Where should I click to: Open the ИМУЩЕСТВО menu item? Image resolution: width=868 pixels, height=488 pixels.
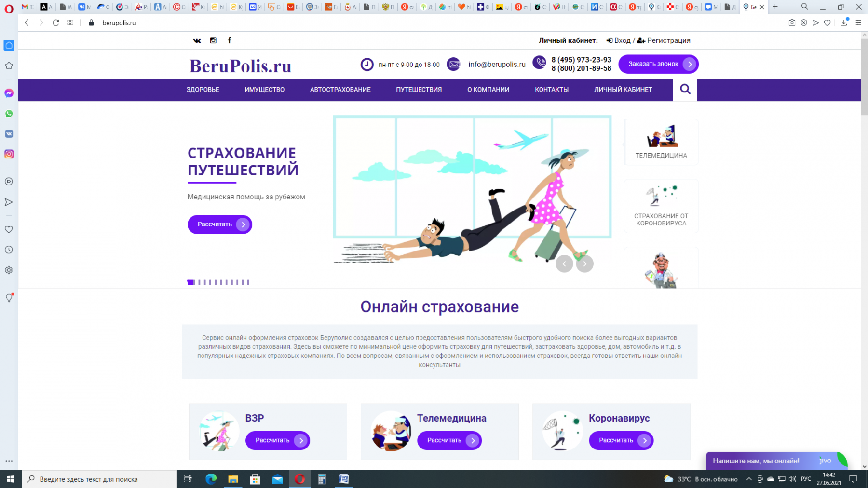[264, 90]
